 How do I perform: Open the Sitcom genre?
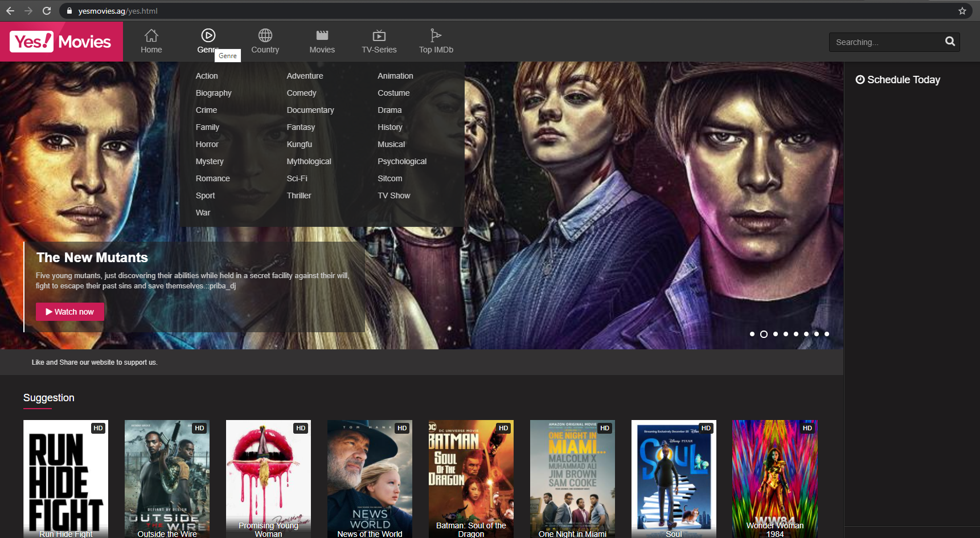pyautogui.click(x=390, y=178)
